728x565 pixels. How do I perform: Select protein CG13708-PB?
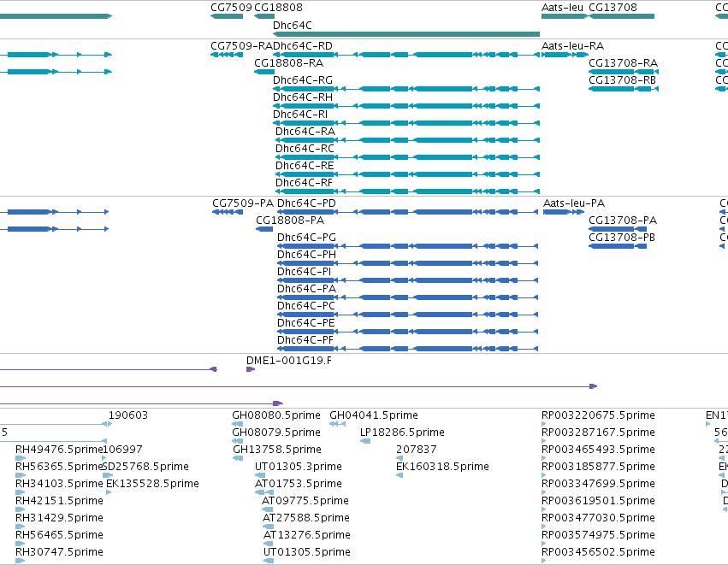pyautogui.click(x=622, y=238)
